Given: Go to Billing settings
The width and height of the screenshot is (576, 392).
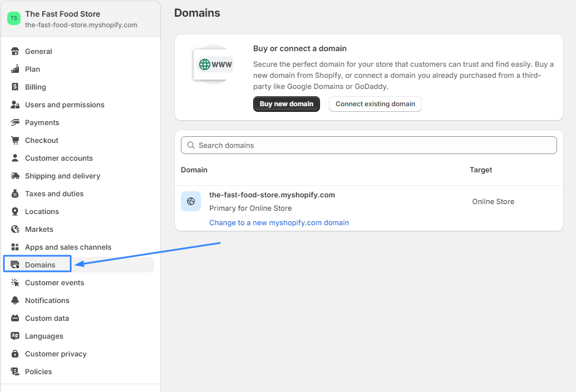Looking at the screenshot, I should tap(81, 87).
